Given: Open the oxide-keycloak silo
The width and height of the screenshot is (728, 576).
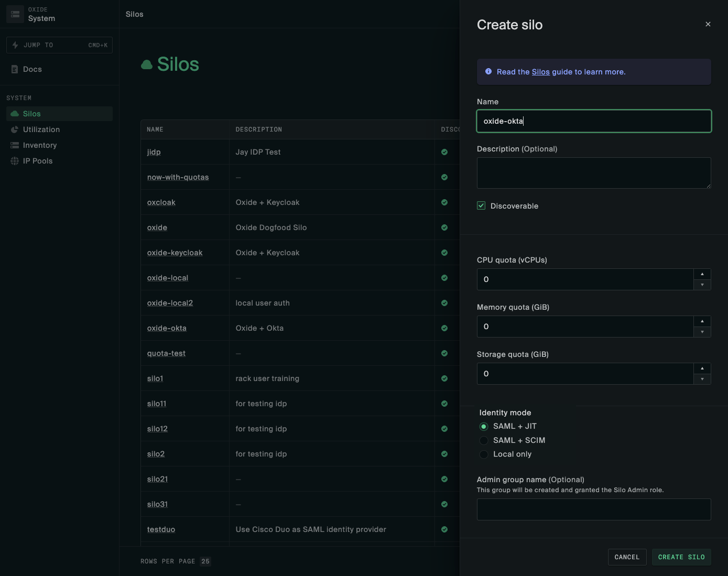Looking at the screenshot, I should 175,253.
